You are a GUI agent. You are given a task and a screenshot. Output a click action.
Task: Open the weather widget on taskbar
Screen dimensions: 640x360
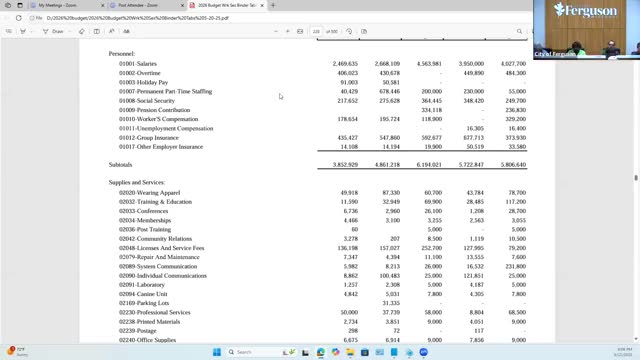16,352
